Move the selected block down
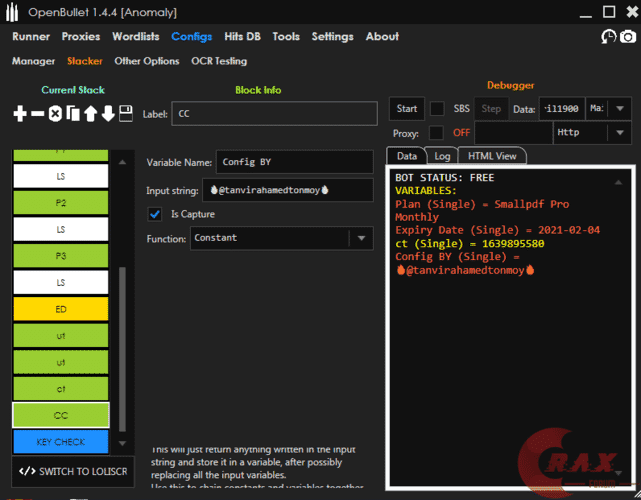 107,114
